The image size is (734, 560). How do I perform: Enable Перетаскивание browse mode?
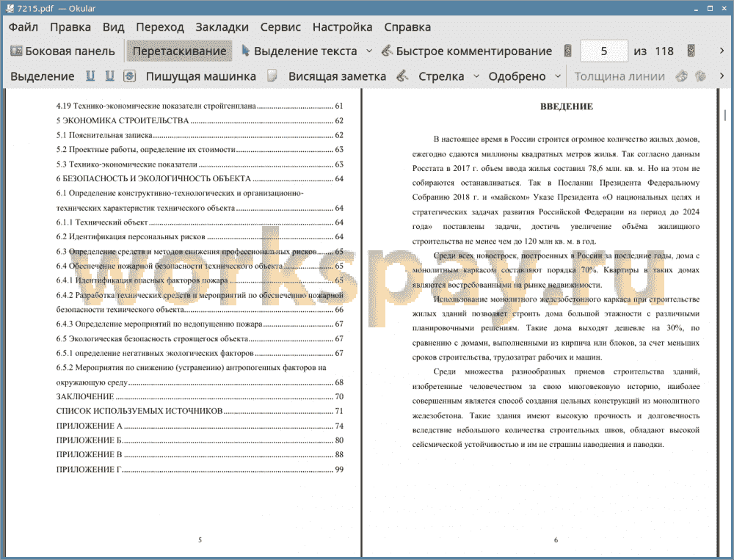[x=179, y=51]
